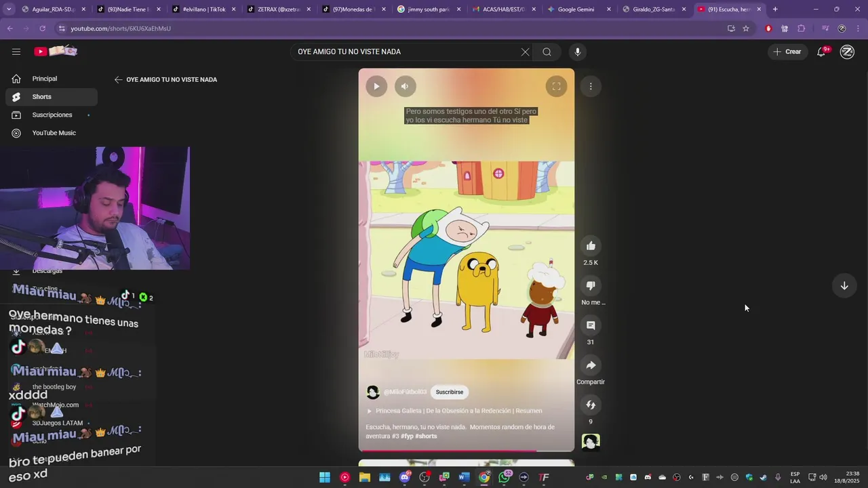Viewport: 868px width, 488px height.
Task: Go to next short with down arrow
Action: point(844,286)
